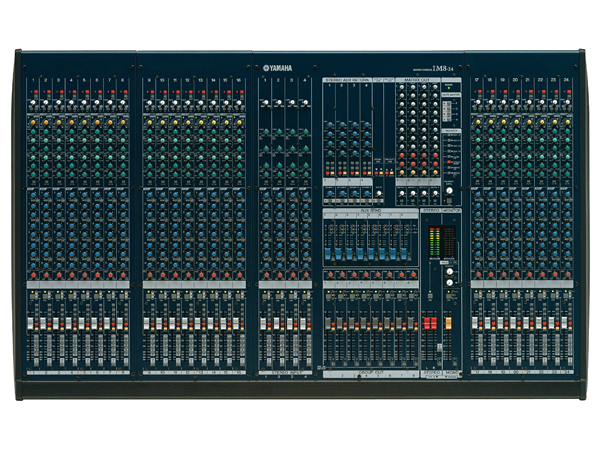Screen dimensions: 600x450
Task: Push the red button on stereo aux return 1
Action: [x=328, y=173]
